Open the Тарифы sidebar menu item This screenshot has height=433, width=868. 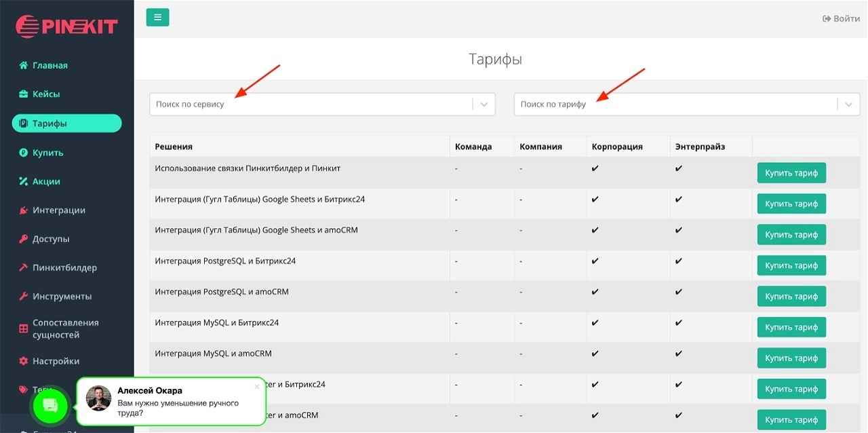click(x=66, y=124)
